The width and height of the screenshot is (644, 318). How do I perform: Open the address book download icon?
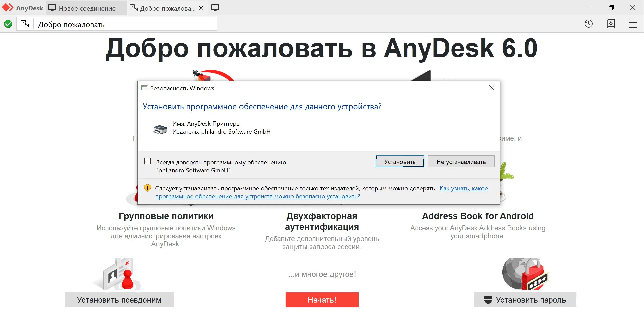[611, 24]
